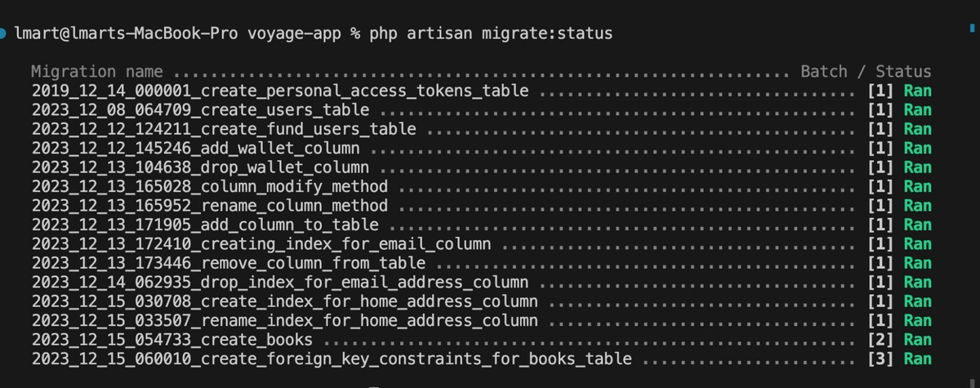Screen dimensions: 980x388
Task: Click the drop_index_for_email_address_column migration
Action: click(x=280, y=283)
